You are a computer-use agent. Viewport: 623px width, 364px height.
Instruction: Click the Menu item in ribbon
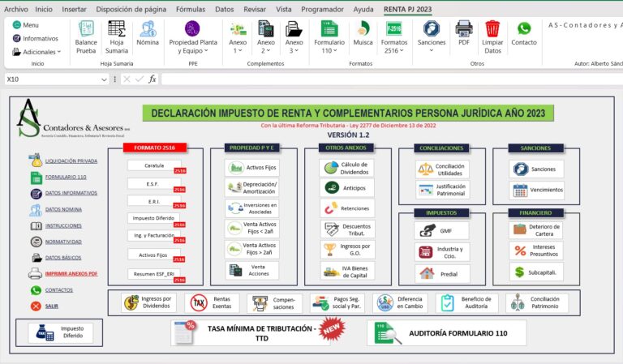(26, 25)
